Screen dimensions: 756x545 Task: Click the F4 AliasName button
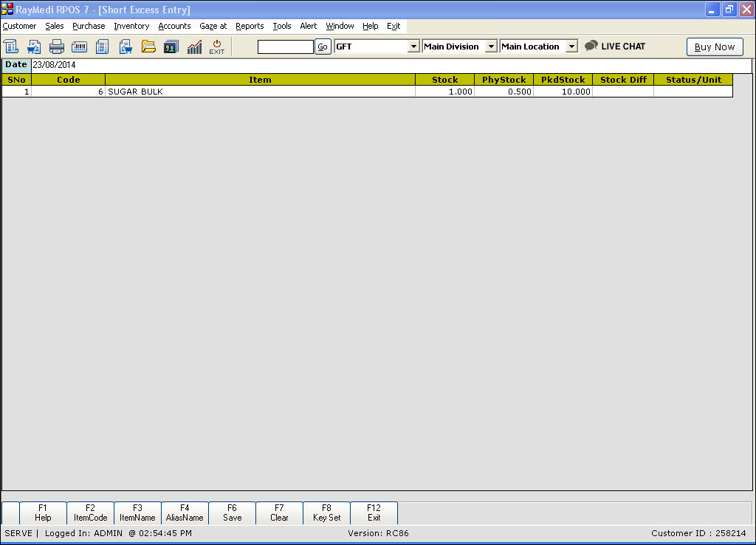pyautogui.click(x=185, y=513)
